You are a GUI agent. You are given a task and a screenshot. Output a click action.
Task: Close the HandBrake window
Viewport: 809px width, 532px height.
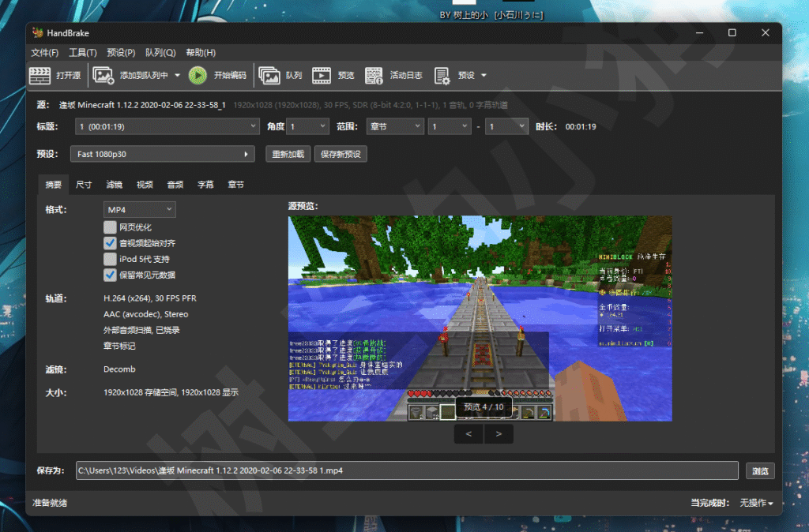[x=766, y=33]
